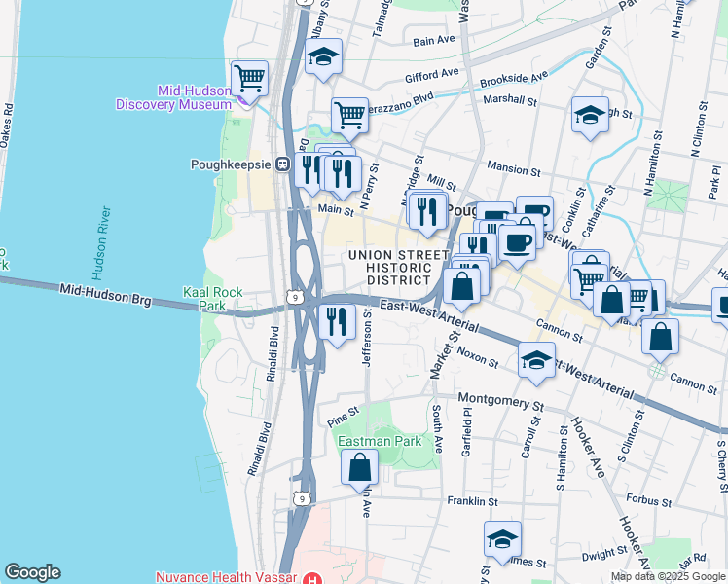The width and height of the screenshot is (728, 584).
Task: Click the Kaal Rock Park label
Action: tap(212, 299)
